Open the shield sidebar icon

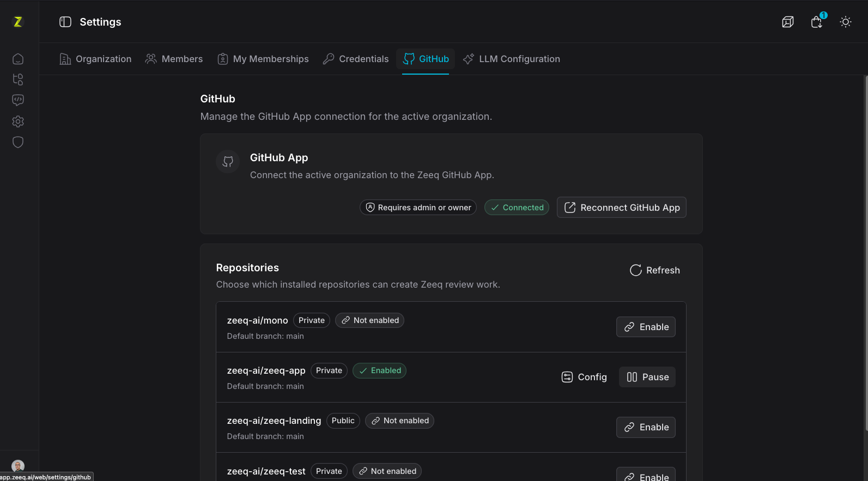tap(18, 142)
